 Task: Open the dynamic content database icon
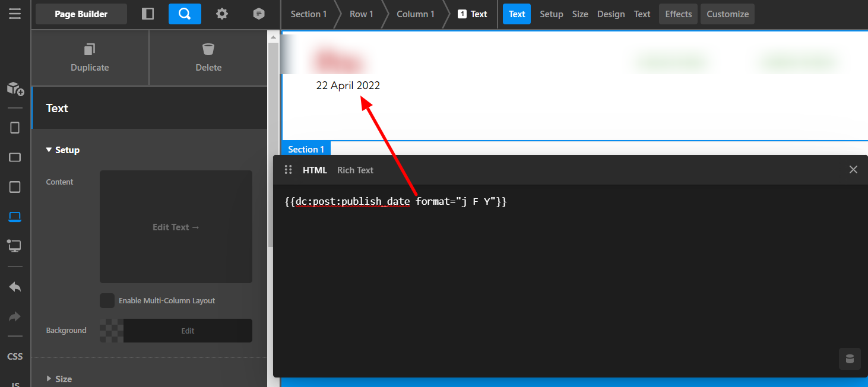pyautogui.click(x=850, y=359)
